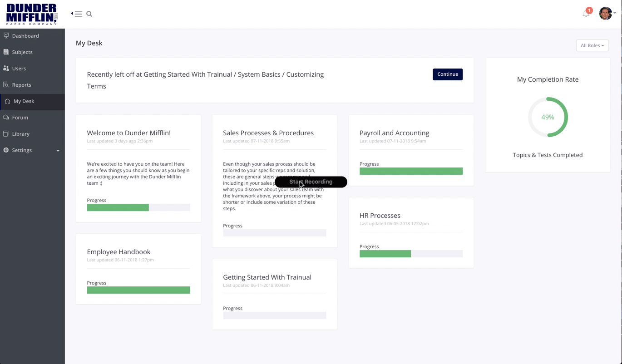This screenshot has height=364, width=622.
Task: Click the Payroll and Accounting progress bar
Action: click(x=411, y=171)
